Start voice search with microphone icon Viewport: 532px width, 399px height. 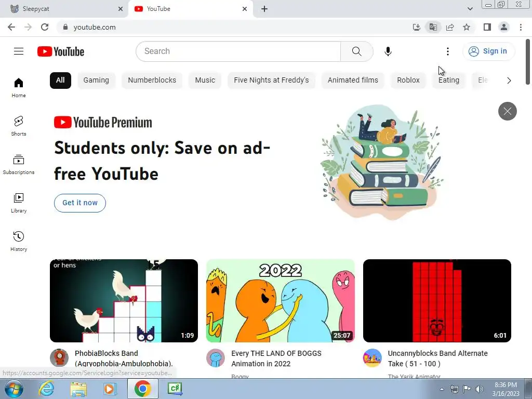[x=388, y=51]
